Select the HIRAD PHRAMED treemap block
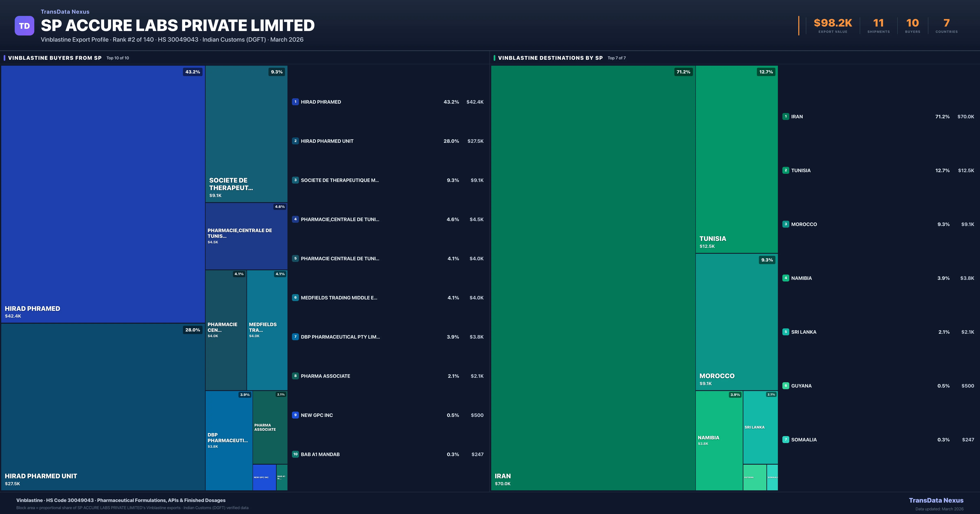 tap(103, 194)
